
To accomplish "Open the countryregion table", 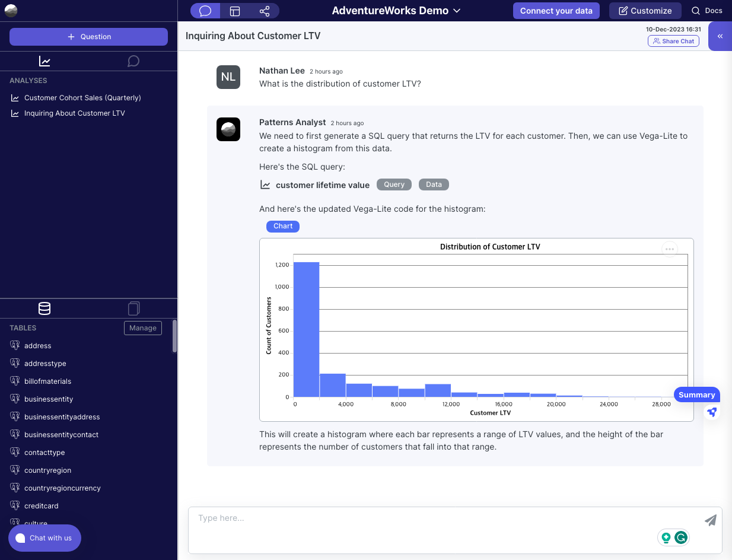I will [47, 470].
